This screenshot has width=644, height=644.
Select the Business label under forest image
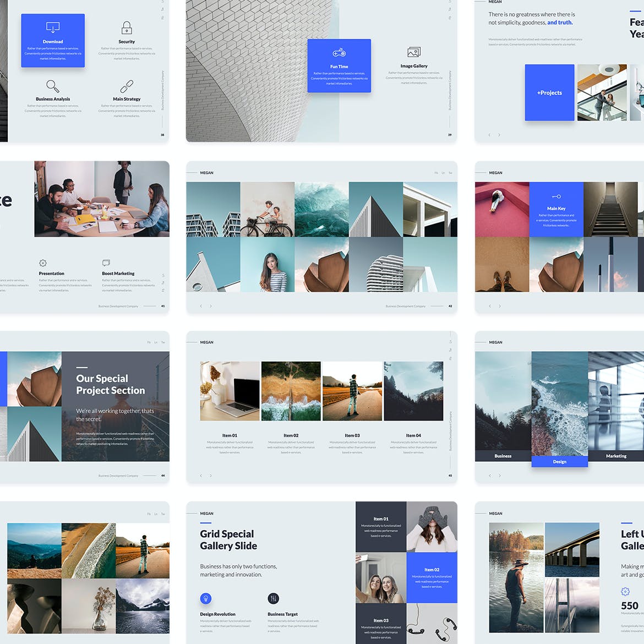[x=503, y=456]
